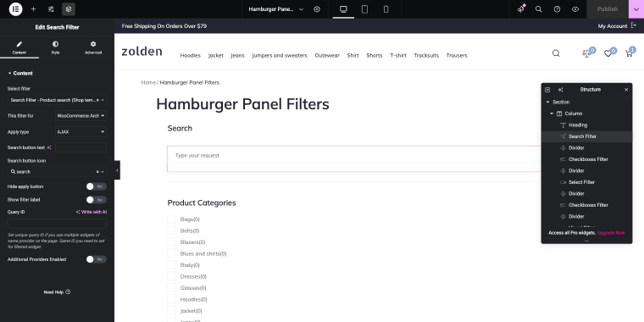Check the Glasses category checkbox

[x=172, y=288]
